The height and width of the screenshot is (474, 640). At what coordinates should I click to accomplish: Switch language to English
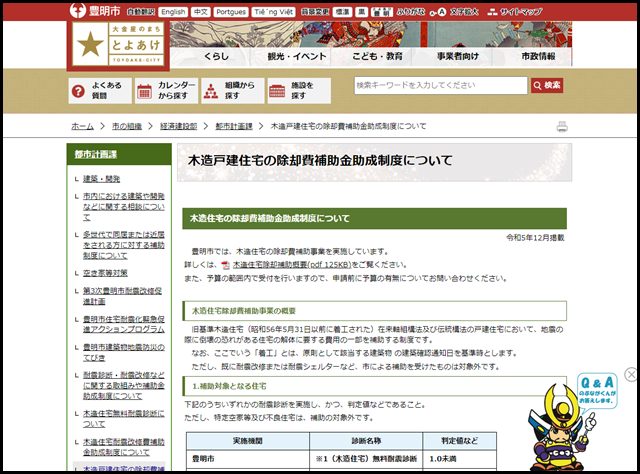pos(173,11)
